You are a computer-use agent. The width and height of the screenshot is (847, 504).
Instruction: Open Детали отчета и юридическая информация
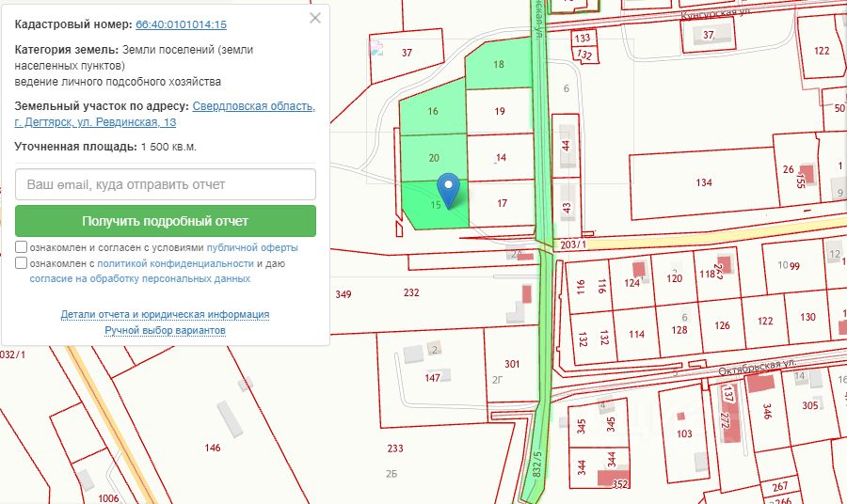(x=165, y=314)
